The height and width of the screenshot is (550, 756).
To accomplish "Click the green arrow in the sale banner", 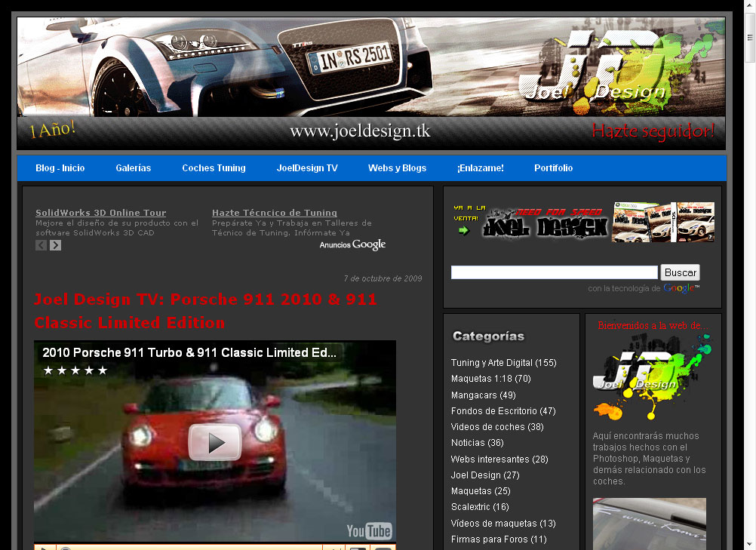I will [x=463, y=230].
